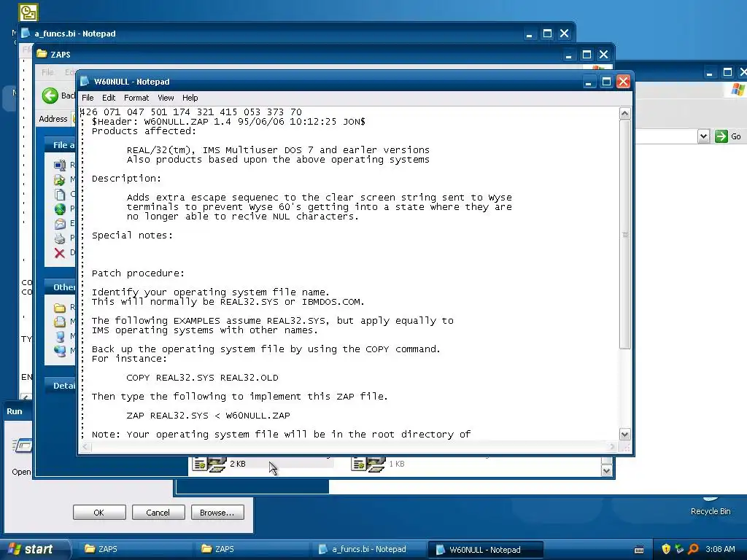The image size is (747, 560).
Task: Open the File menu in W60NULL Notepad
Action: (88, 98)
